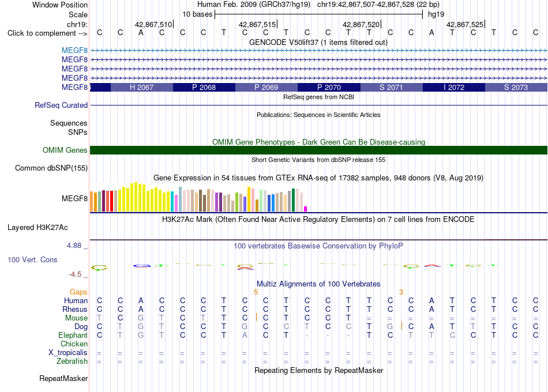The width and height of the screenshot is (548, 392).
Task: Click the RepeatMasker track label
Action: point(63,378)
